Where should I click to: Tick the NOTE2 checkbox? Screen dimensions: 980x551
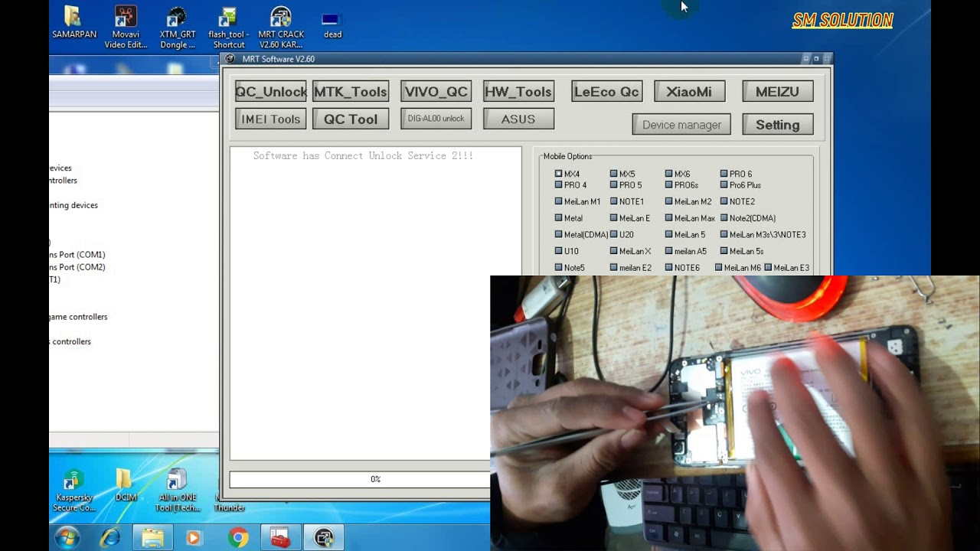[x=724, y=201]
